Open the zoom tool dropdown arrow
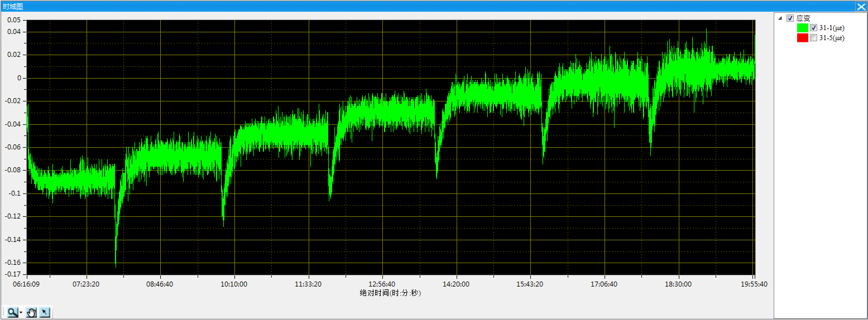The image size is (868, 320). [21, 313]
